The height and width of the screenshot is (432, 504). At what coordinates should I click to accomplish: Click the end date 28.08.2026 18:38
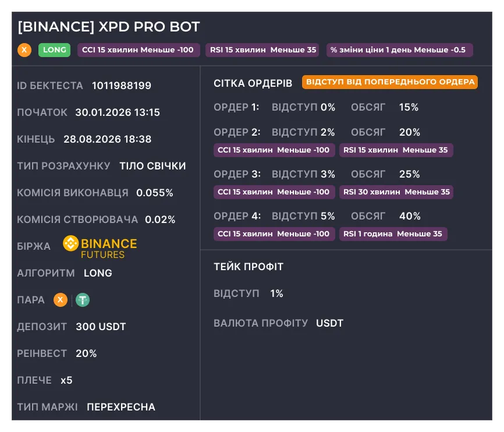[107, 139]
